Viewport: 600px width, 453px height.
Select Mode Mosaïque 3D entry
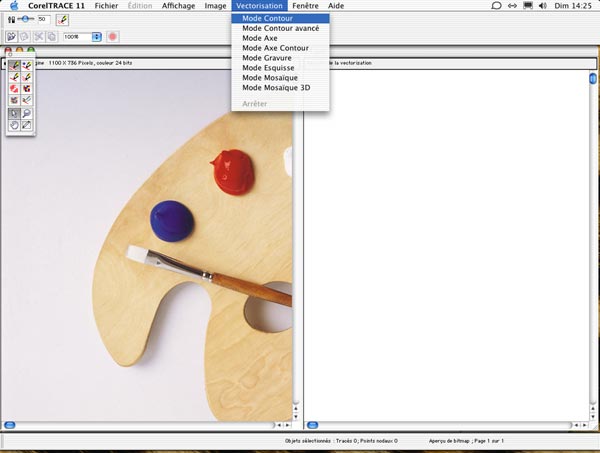tap(276, 87)
